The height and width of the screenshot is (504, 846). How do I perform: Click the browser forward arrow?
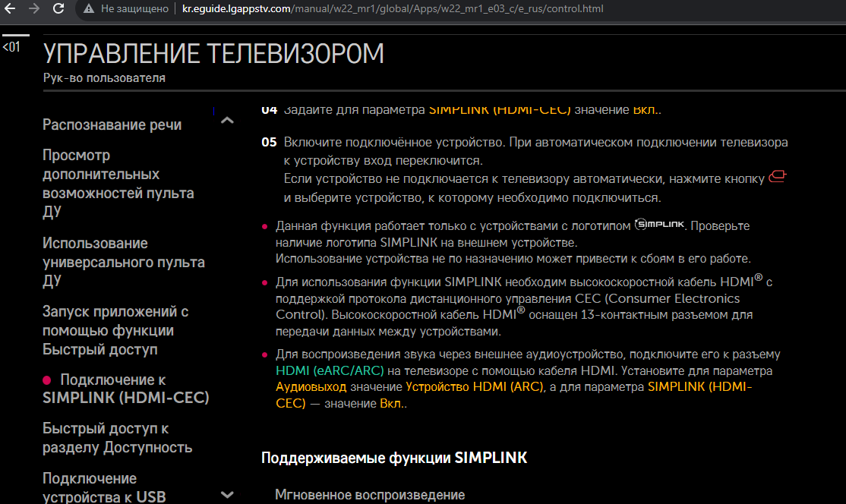(x=34, y=10)
